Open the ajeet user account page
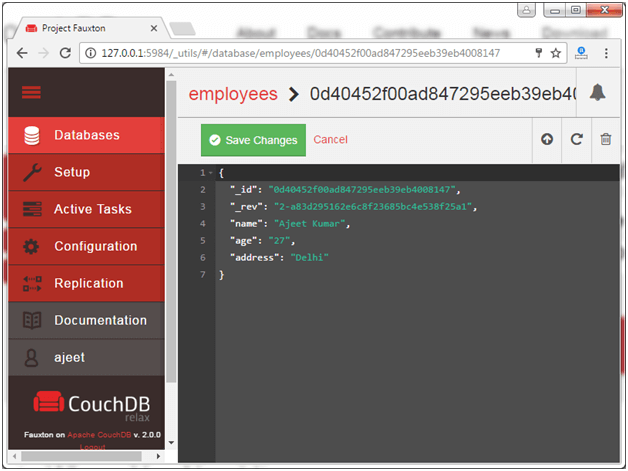Viewport: 628px width, 471px height. click(x=86, y=357)
